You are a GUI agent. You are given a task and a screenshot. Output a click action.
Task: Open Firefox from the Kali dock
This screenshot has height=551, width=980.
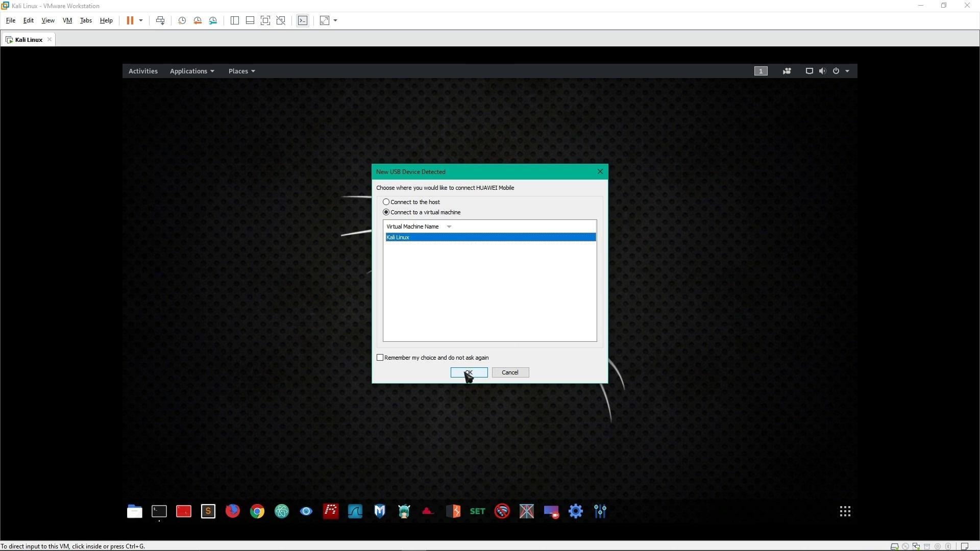click(233, 511)
